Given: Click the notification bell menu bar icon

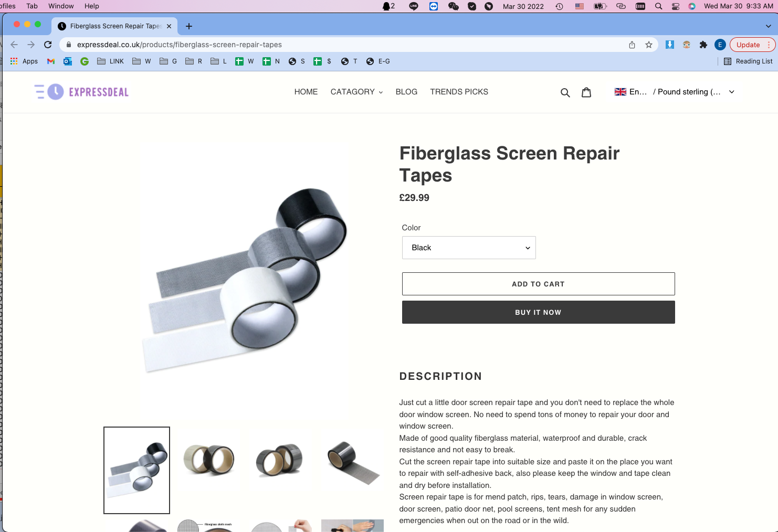Looking at the screenshot, I should tap(388, 6).
